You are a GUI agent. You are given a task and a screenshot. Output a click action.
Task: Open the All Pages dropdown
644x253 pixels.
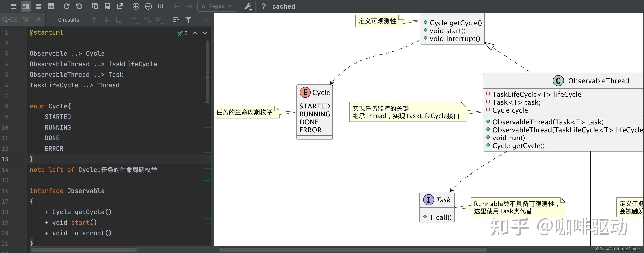click(217, 6)
